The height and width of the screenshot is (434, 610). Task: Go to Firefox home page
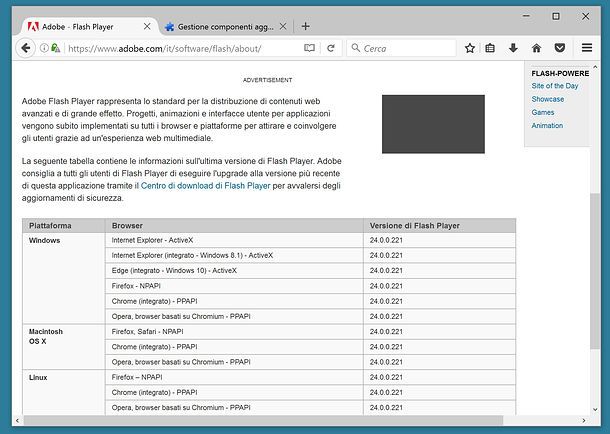[536, 47]
